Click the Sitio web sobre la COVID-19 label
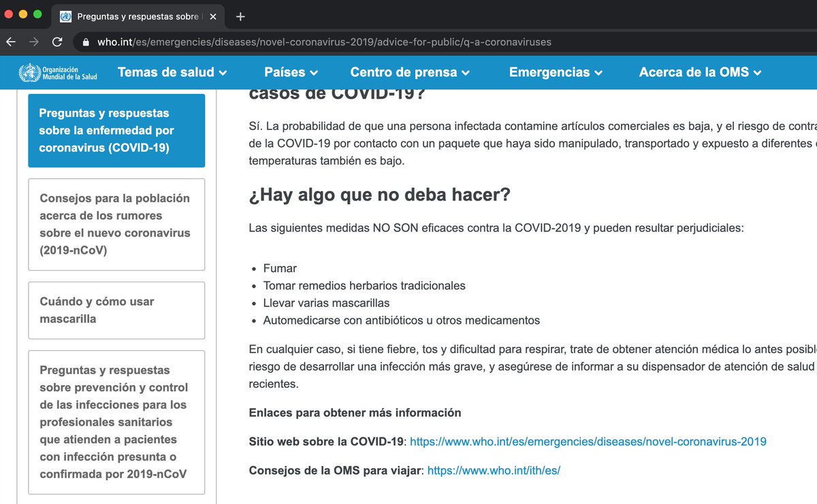 click(326, 441)
